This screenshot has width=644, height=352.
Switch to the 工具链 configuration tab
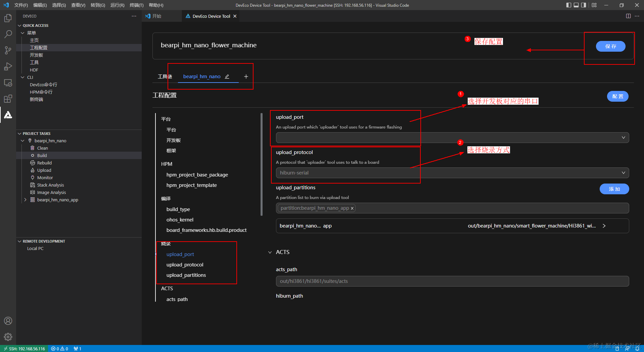click(x=165, y=77)
